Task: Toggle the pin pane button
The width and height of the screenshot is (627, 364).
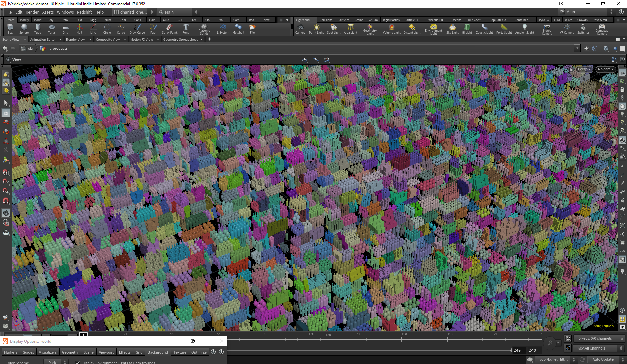Action: click(587, 48)
